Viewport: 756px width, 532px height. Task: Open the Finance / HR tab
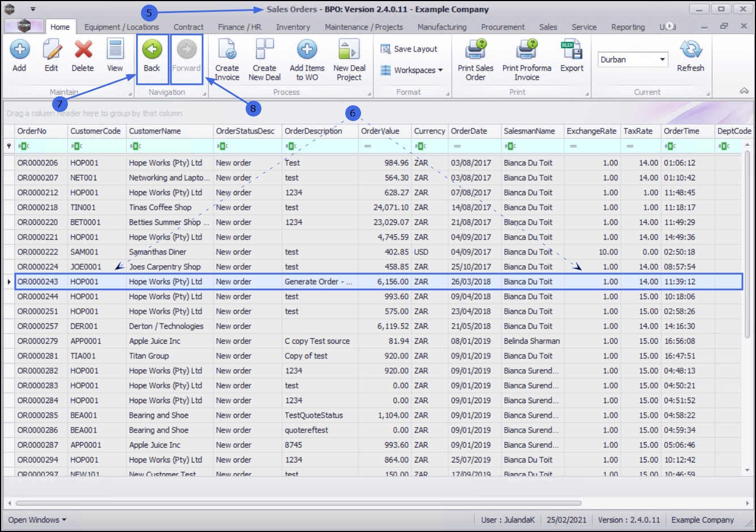pyautogui.click(x=240, y=27)
